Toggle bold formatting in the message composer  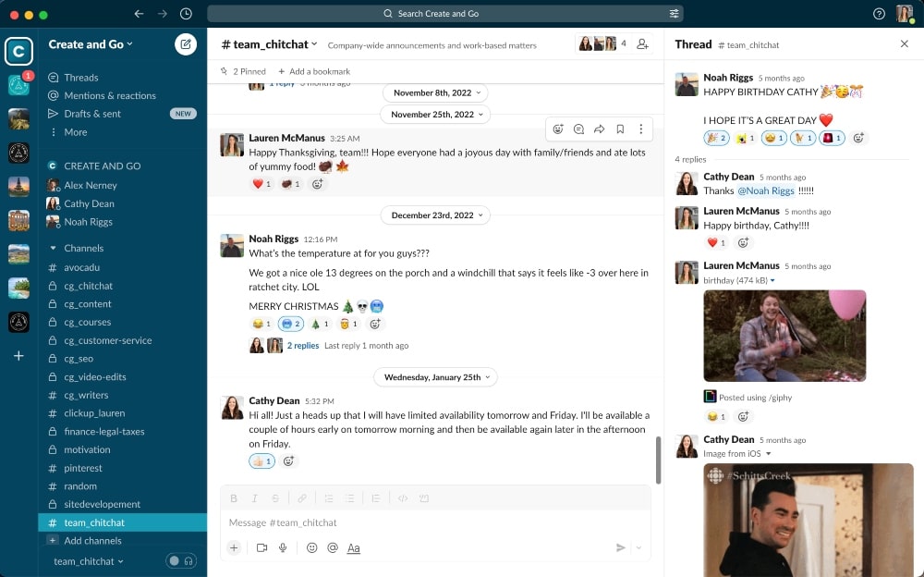click(x=234, y=497)
